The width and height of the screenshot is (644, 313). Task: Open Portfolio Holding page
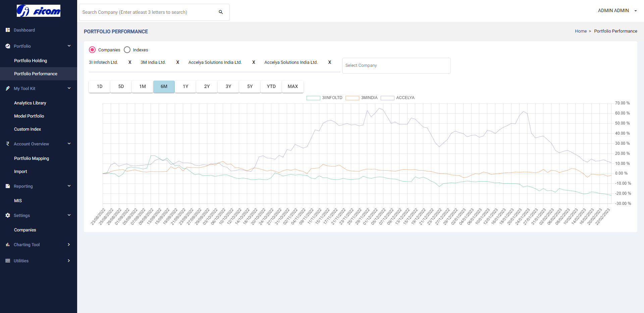pos(31,61)
